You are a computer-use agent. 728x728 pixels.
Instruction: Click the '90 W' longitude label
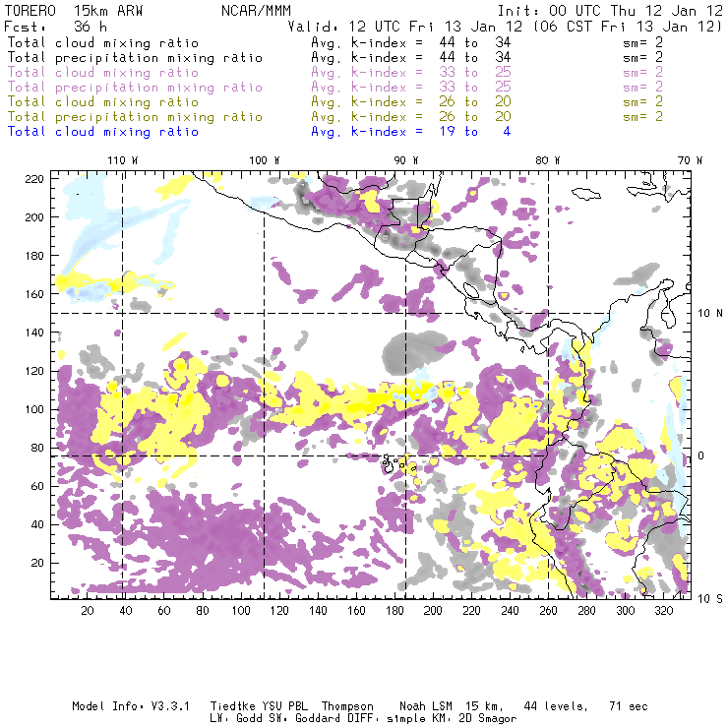tap(406, 160)
